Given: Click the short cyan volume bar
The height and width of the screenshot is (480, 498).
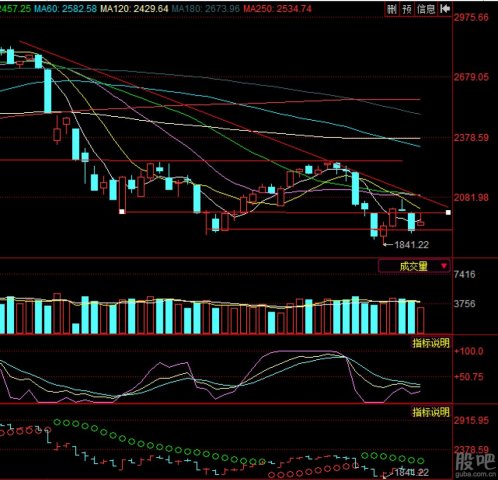Looking at the screenshot, I should click(x=76, y=328).
